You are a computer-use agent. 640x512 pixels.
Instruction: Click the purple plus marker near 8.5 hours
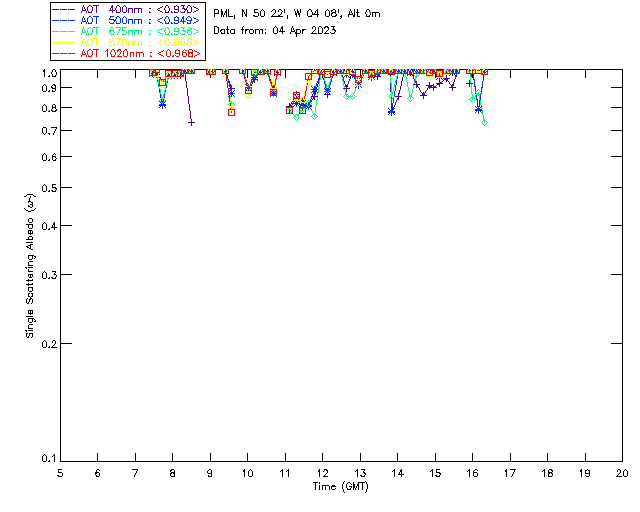click(191, 122)
